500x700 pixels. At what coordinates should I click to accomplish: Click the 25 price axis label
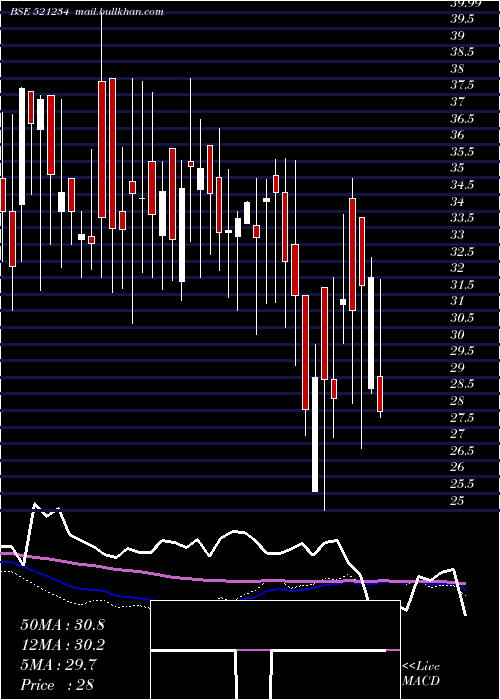pos(456,501)
